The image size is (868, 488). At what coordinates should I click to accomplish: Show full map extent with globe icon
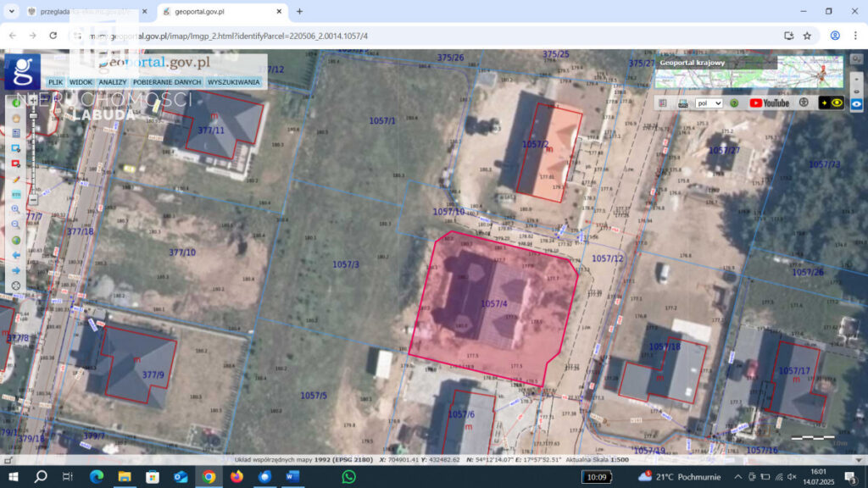(x=15, y=240)
